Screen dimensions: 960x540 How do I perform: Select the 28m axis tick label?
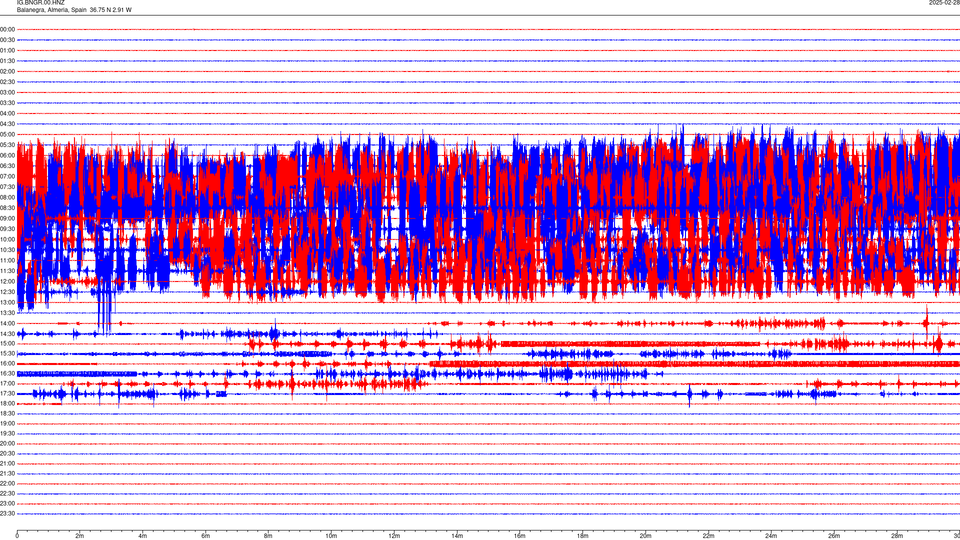897,536
